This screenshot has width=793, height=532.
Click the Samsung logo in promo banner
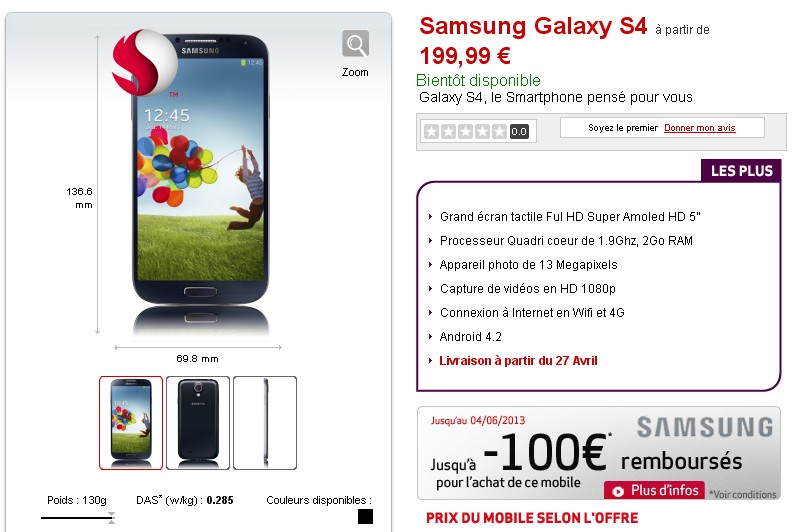705,427
